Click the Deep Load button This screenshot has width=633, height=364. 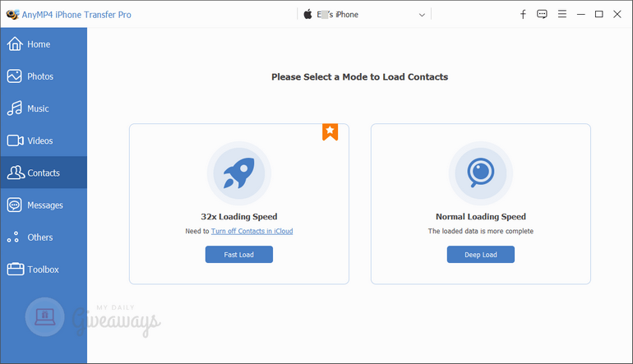[x=480, y=255]
